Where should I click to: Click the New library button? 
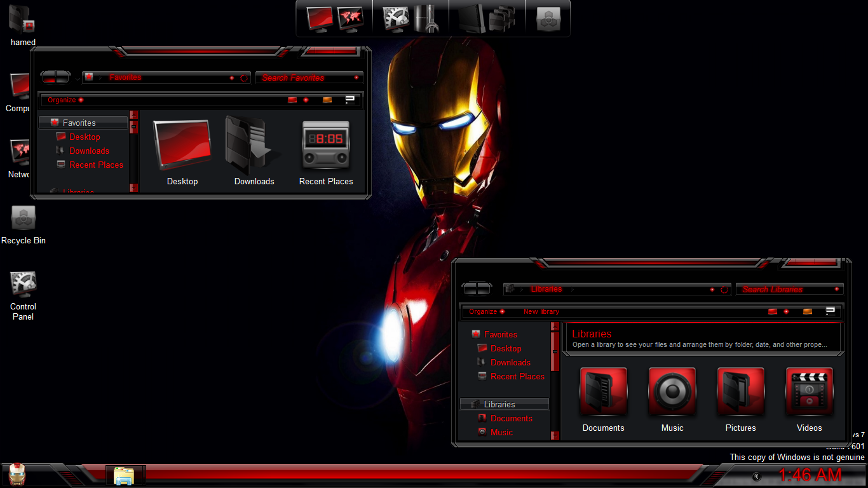pos(541,311)
